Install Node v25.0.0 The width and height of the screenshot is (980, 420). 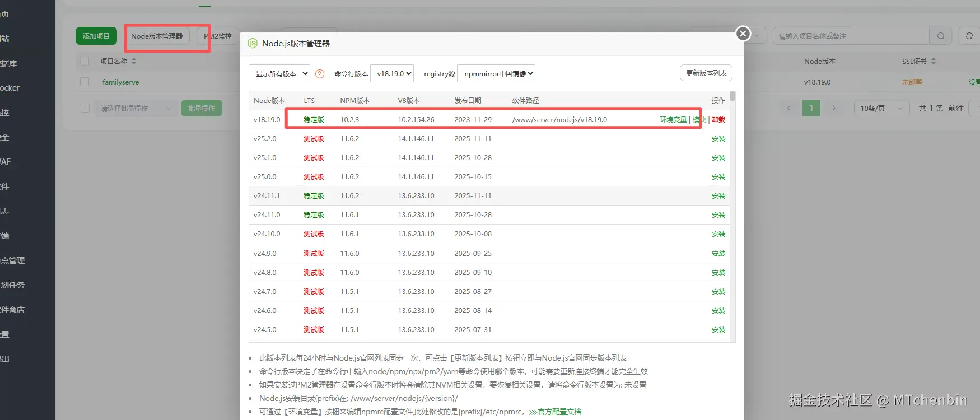pos(718,177)
